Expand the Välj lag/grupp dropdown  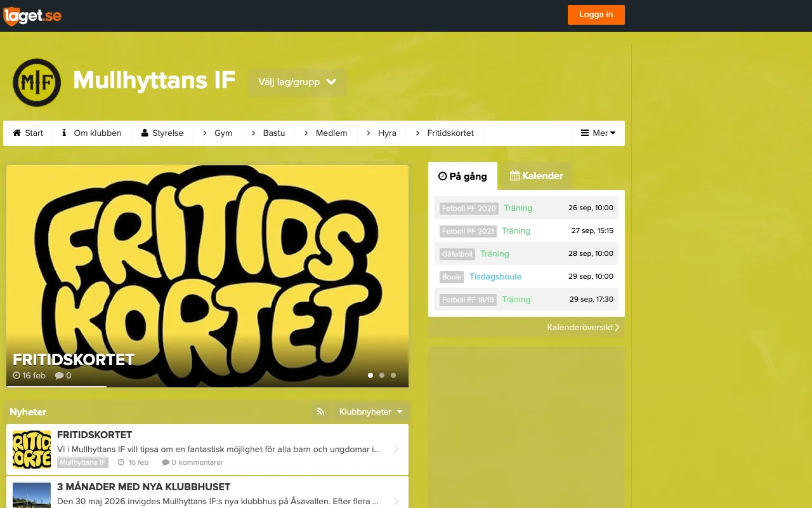(297, 82)
